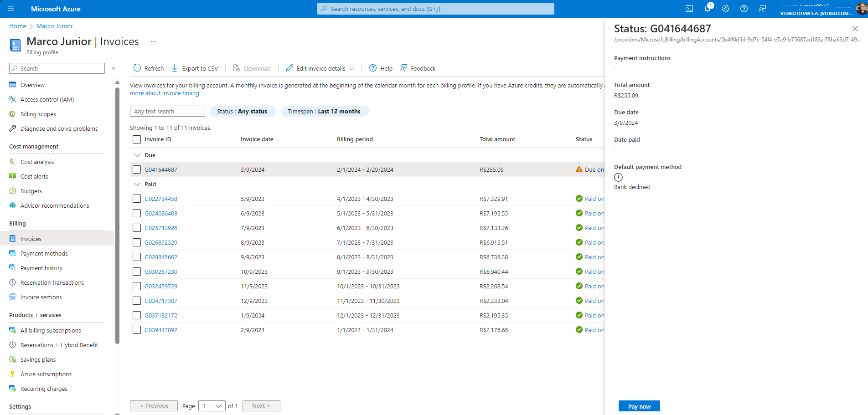Image resolution: width=868 pixels, height=415 pixels.
Task: Check the box for invoice G041644687
Action: pos(137,169)
